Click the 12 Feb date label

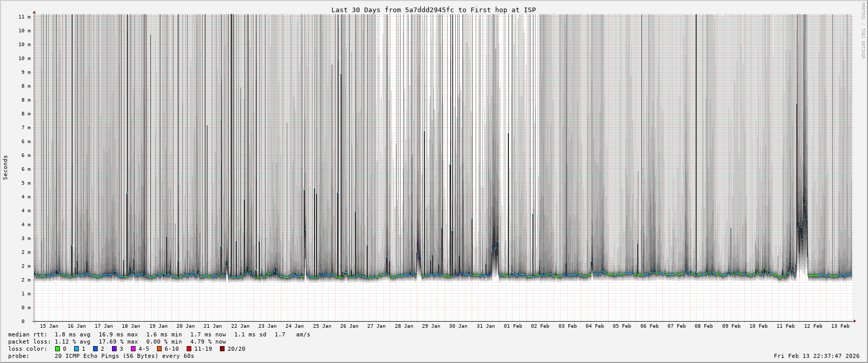pyautogui.click(x=813, y=326)
